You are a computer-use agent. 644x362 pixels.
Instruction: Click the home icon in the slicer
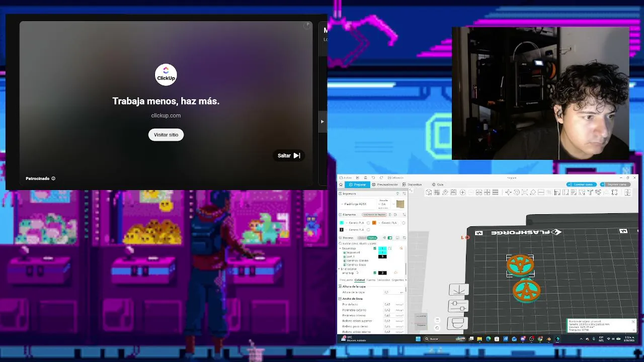point(341,185)
